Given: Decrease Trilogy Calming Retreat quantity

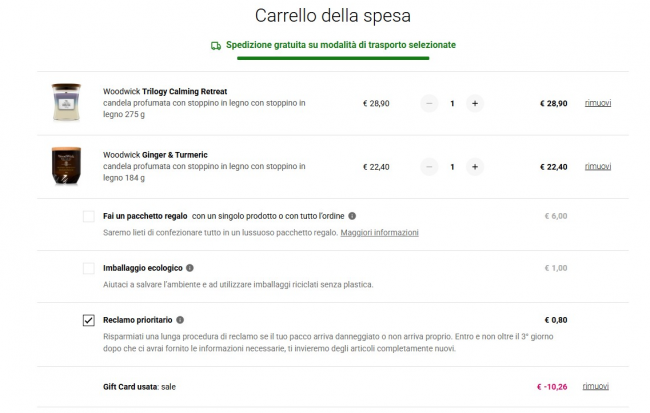Looking at the screenshot, I should click(x=430, y=103).
